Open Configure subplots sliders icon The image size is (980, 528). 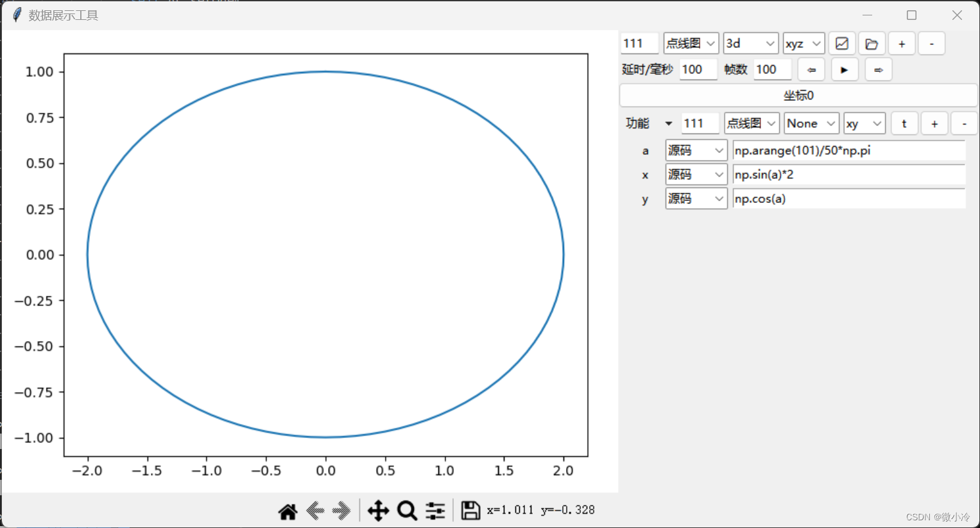point(435,511)
